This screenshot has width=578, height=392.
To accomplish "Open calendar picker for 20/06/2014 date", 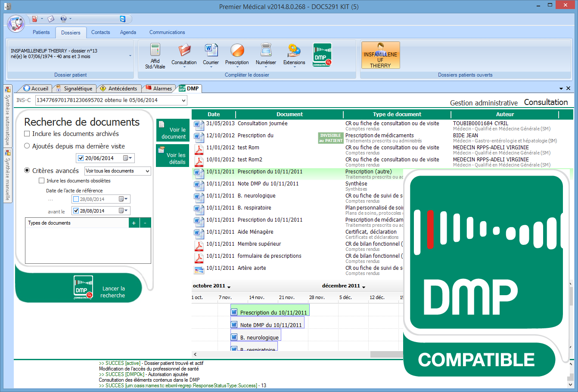I will [128, 158].
